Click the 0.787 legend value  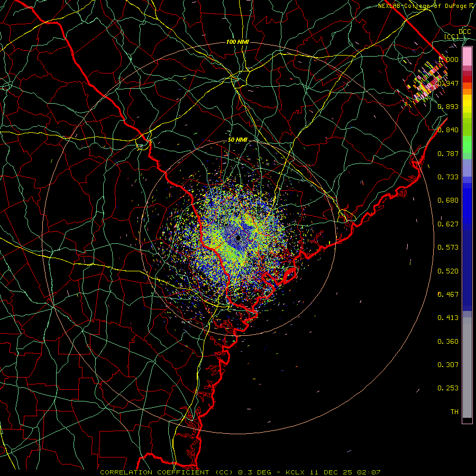[x=448, y=153]
